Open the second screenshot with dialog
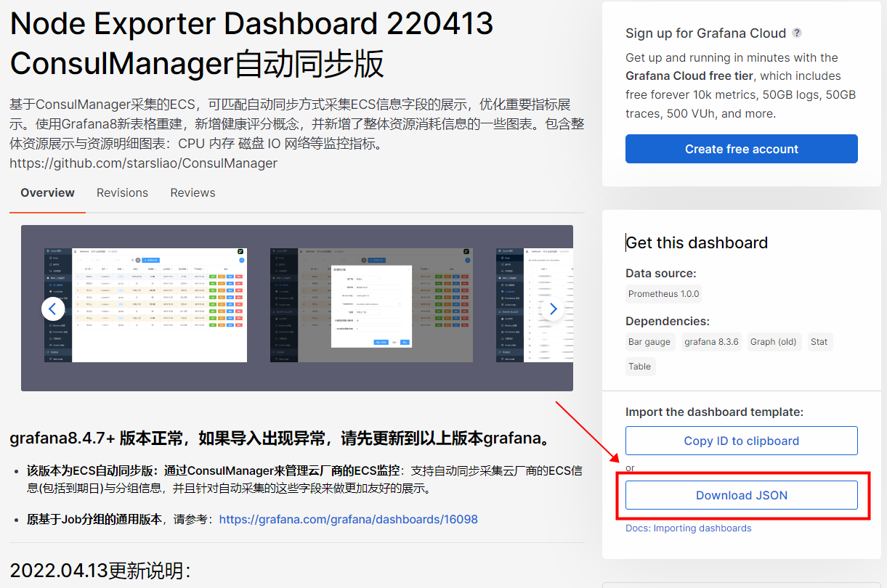887x588 pixels. (371, 305)
